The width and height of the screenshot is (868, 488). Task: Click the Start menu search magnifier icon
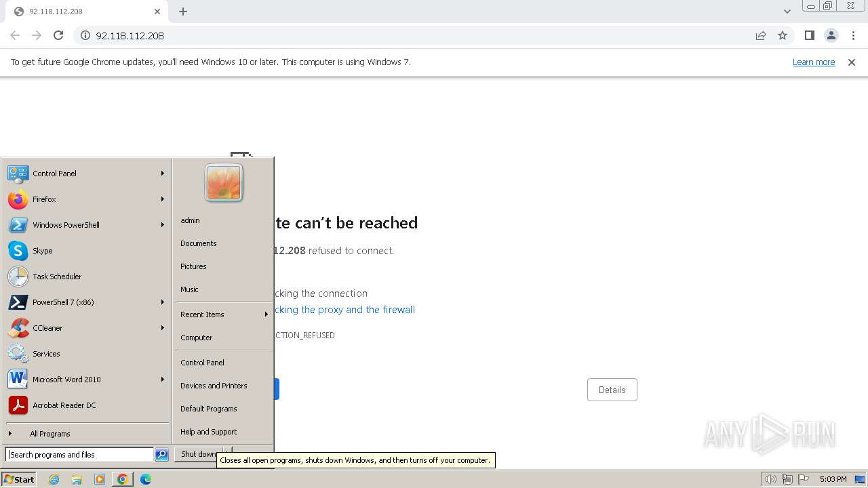[161, 455]
